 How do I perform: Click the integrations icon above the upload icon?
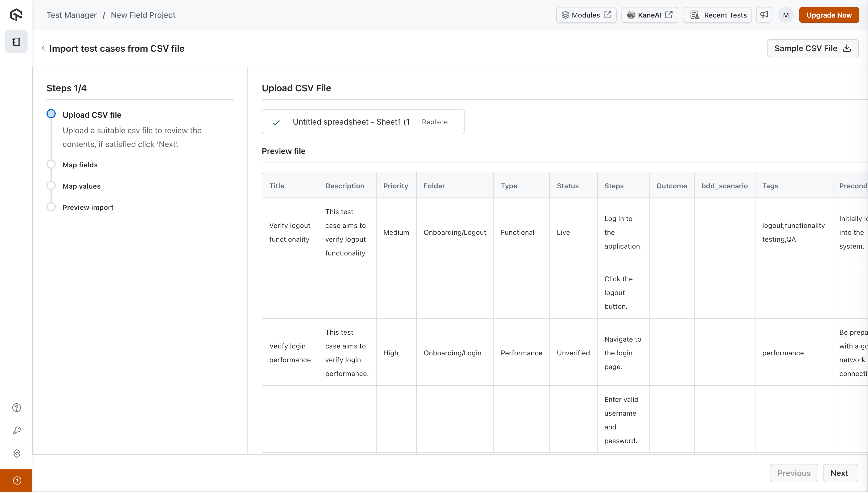click(17, 453)
